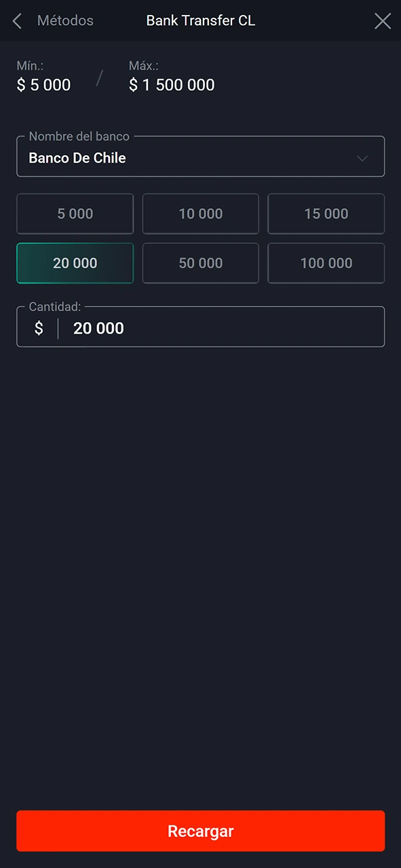Return to Métodos
The height and width of the screenshot is (868, 401).
[x=65, y=21]
